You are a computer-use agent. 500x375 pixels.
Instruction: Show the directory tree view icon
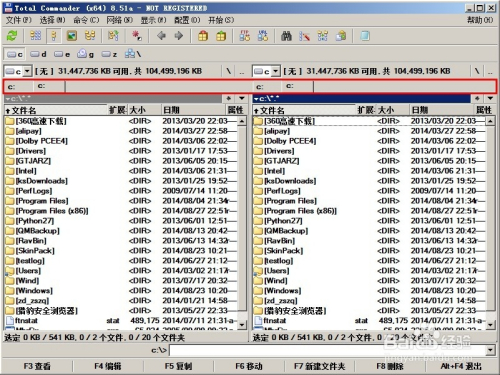[90, 36]
